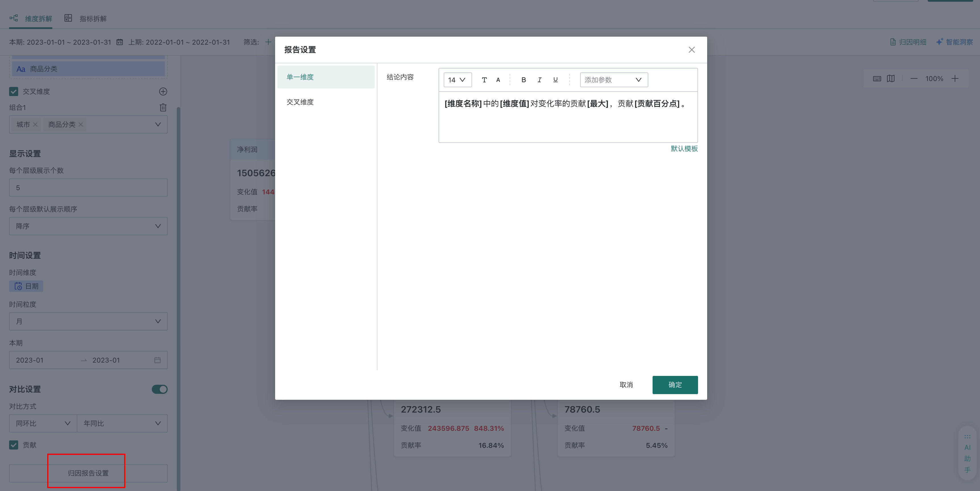This screenshot has width=980, height=491.
Task: Uncheck the 交叉维度 checkbox
Action: [14, 91]
